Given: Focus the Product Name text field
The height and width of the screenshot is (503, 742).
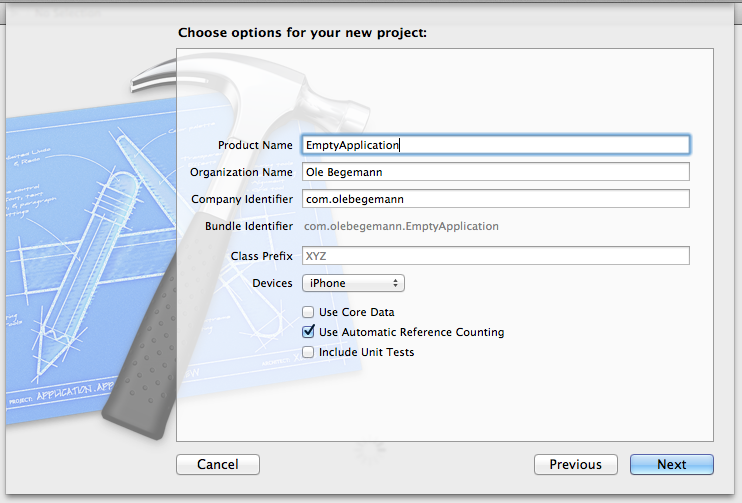Looking at the screenshot, I should (496, 145).
